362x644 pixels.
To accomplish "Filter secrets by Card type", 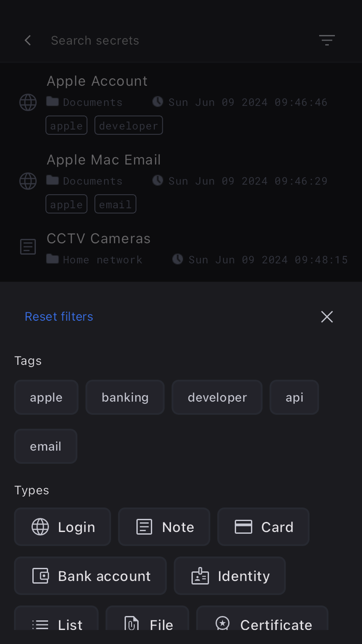I will [x=264, y=527].
